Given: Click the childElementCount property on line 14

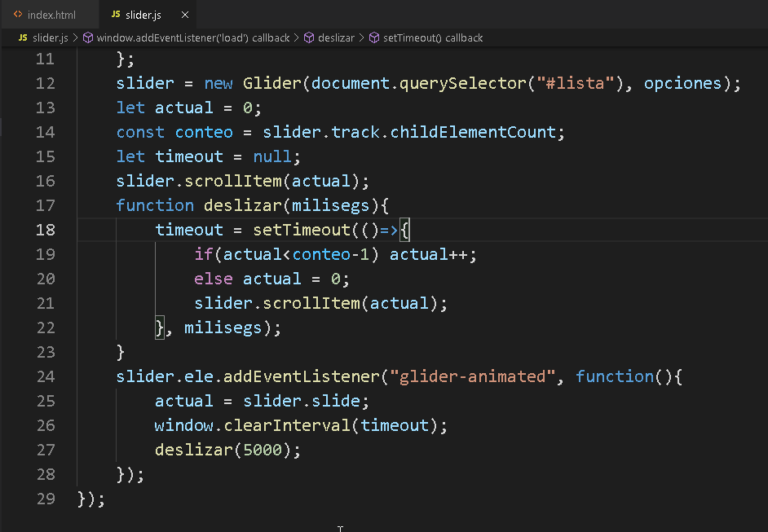Looking at the screenshot, I should point(477,132).
